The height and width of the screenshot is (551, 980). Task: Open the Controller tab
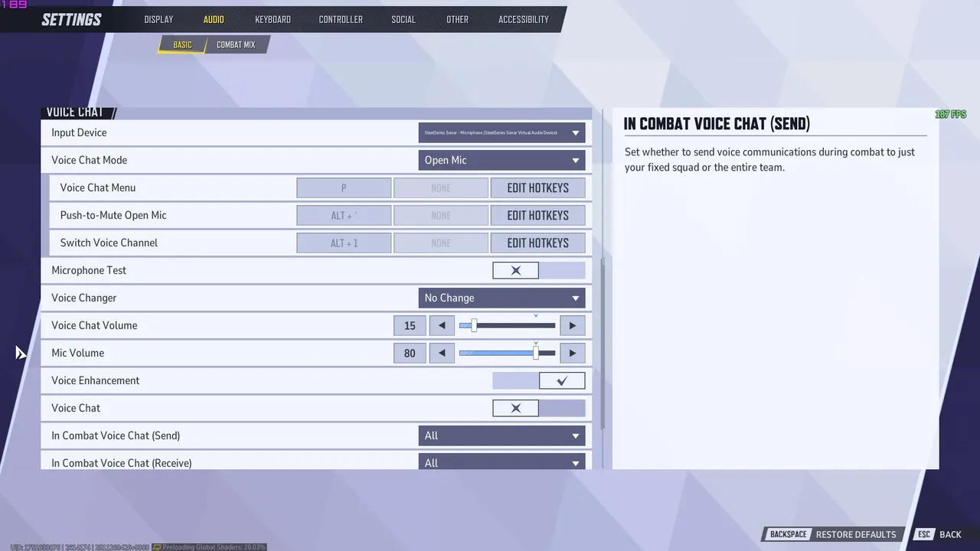[x=341, y=19]
